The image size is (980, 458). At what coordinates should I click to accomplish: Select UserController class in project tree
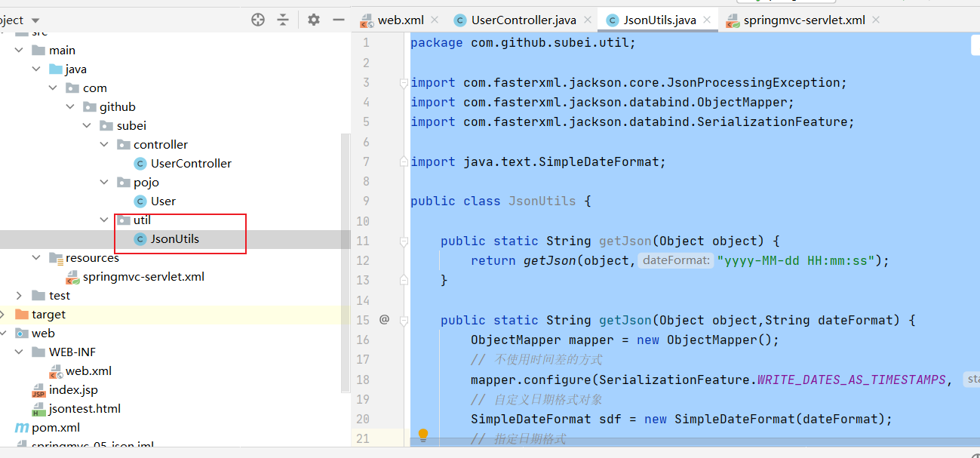[190, 163]
